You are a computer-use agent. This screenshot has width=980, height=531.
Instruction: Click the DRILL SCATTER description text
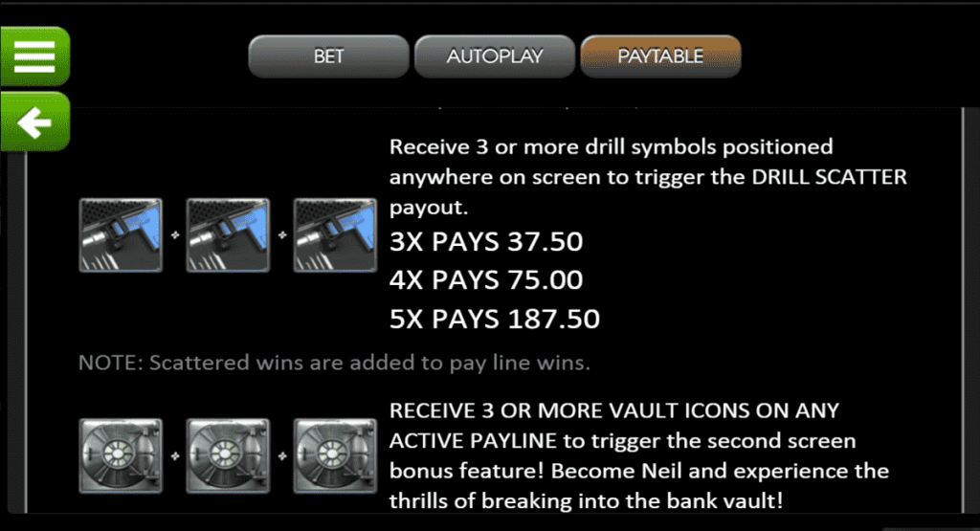click(648, 177)
